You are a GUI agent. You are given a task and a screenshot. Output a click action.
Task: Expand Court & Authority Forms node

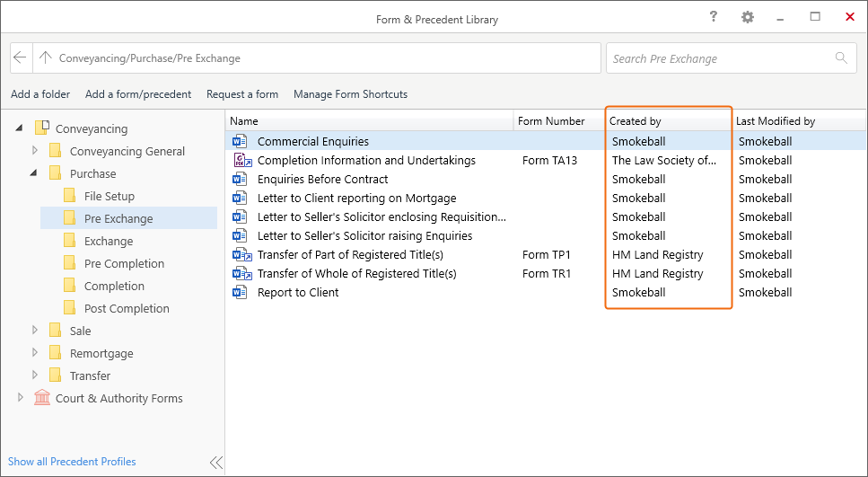pos(21,397)
